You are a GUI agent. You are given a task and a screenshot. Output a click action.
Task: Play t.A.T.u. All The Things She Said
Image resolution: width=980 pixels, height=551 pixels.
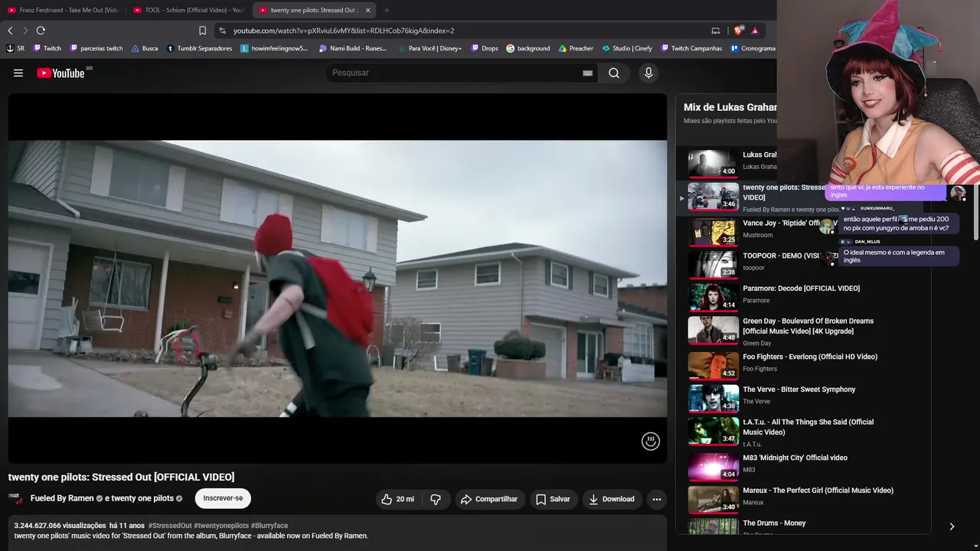click(713, 431)
